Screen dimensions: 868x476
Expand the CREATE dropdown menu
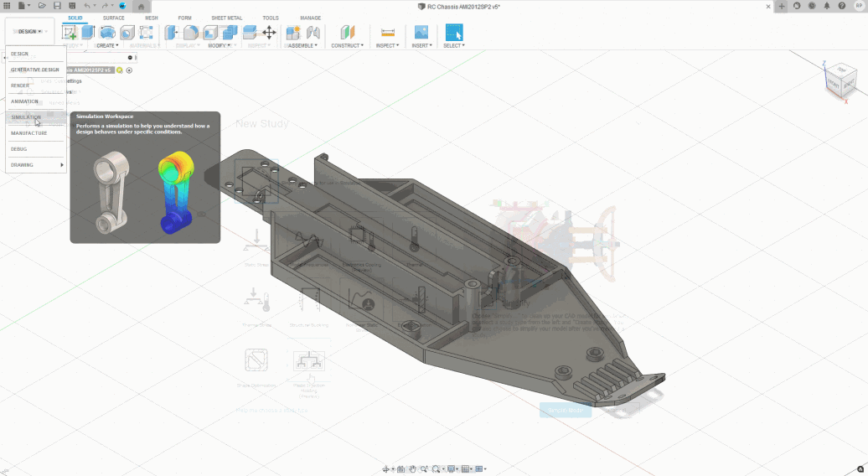tap(106, 45)
